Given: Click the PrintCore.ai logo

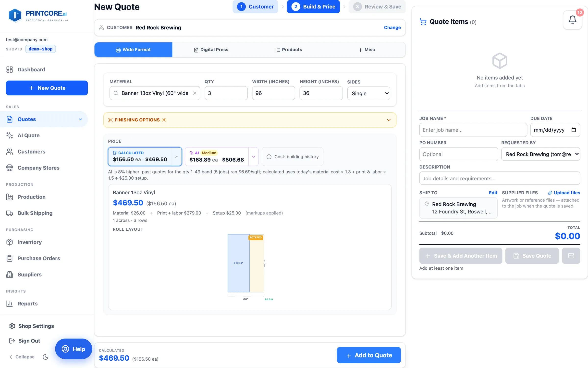Looking at the screenshot, I should click(x=38, y=15).
